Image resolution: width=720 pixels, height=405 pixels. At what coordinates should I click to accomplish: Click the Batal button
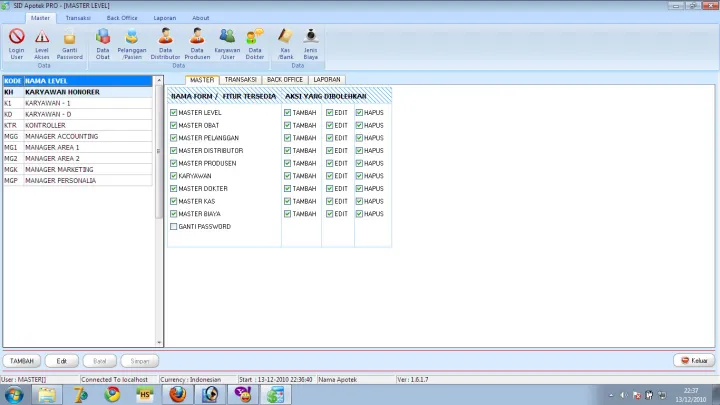click(100, 361)
